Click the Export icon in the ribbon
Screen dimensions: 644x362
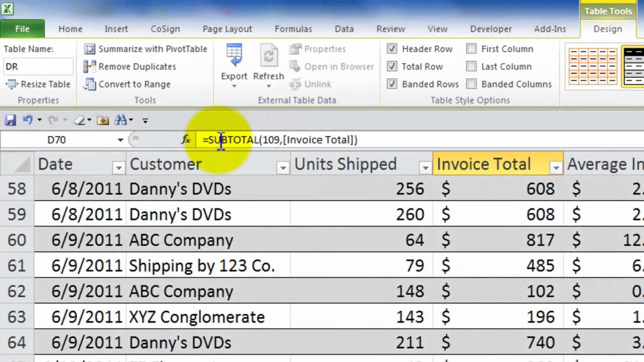[x=234, y=63]
